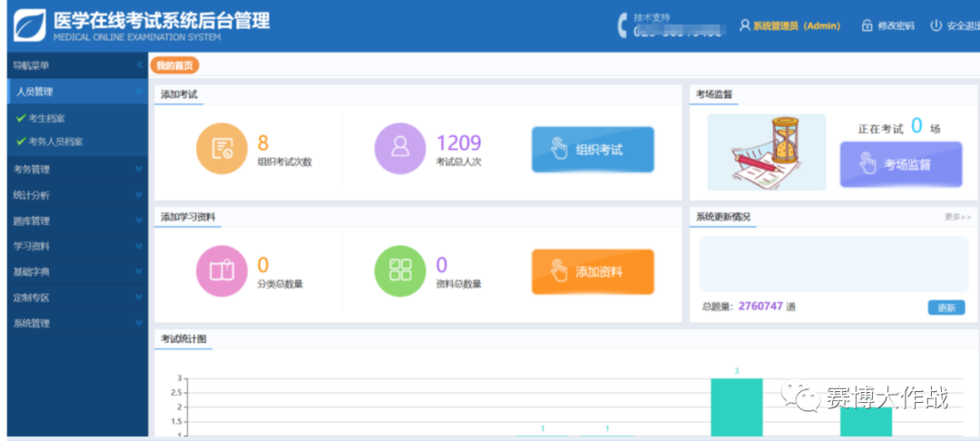Click 修改密码 link in header

coord(896,25)
